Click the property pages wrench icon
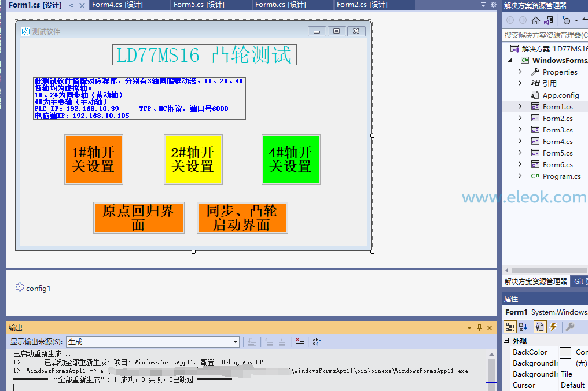This screenshot has height=391, width=588. point(570,327)
